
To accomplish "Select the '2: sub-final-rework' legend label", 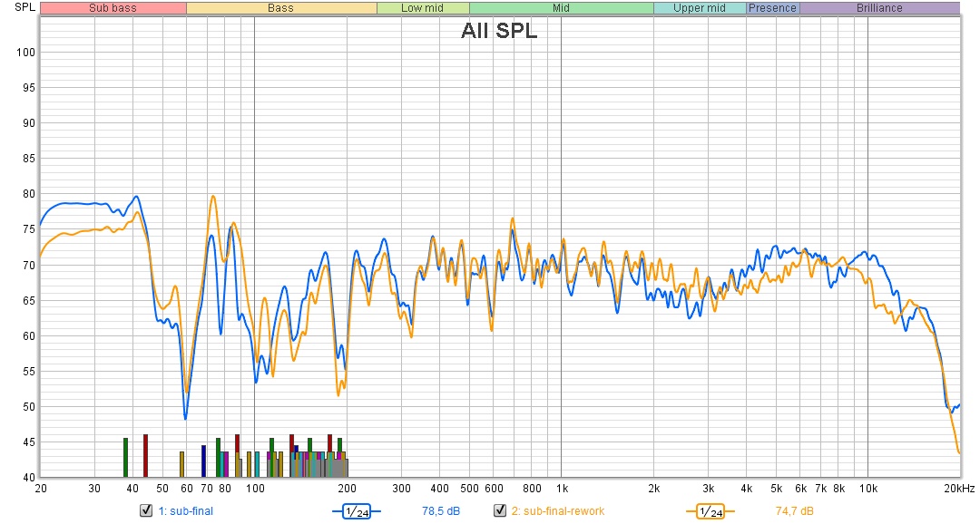I will click(557, 511).
